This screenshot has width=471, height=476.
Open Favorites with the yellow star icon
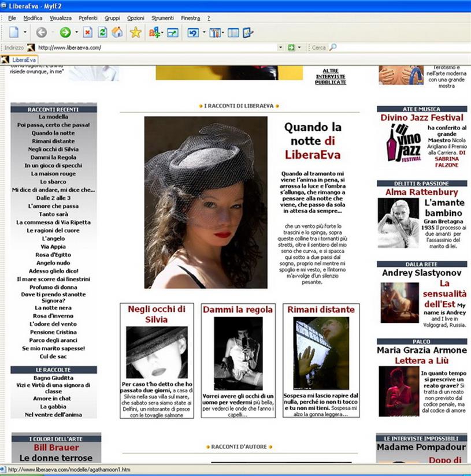point(135,32)
